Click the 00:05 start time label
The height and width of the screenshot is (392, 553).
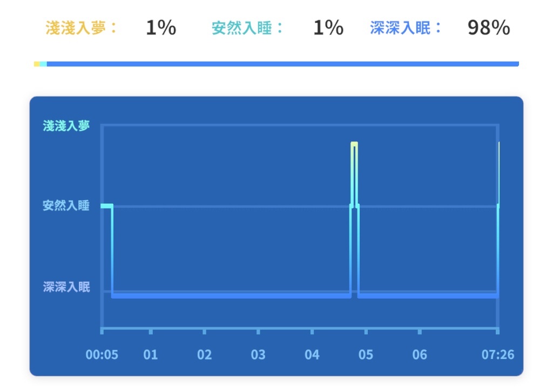(102, 355)
